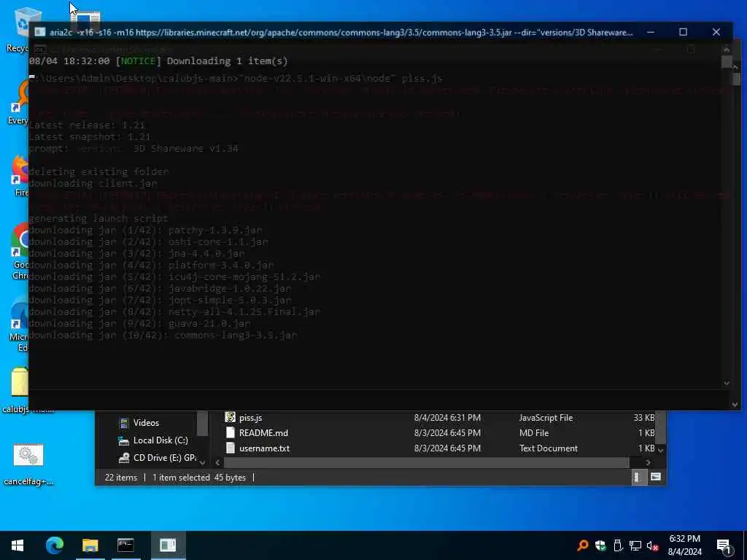Maximize the aria2c console window
747x560 pixels.
[683, 32]
